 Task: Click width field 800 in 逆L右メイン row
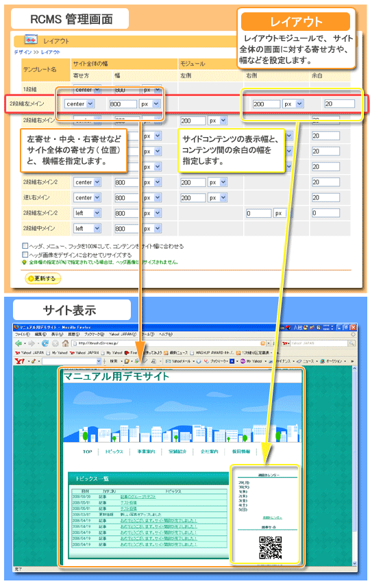click(127, 197)
